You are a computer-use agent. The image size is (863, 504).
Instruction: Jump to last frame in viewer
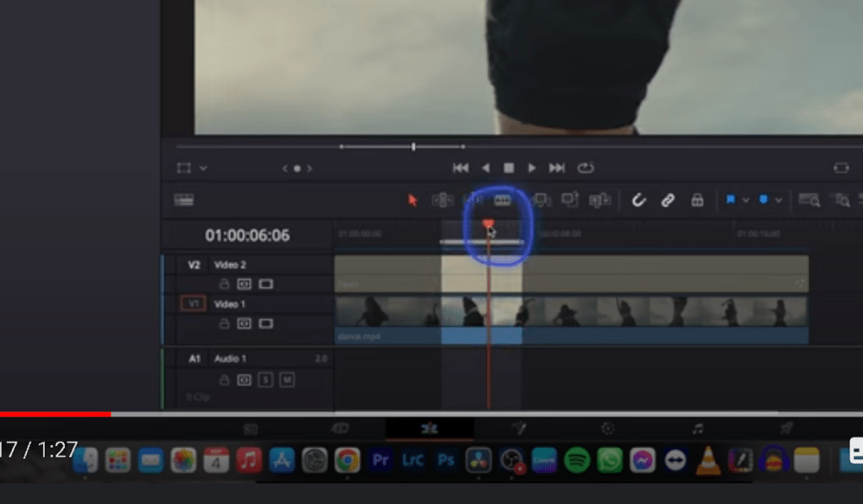557,168
